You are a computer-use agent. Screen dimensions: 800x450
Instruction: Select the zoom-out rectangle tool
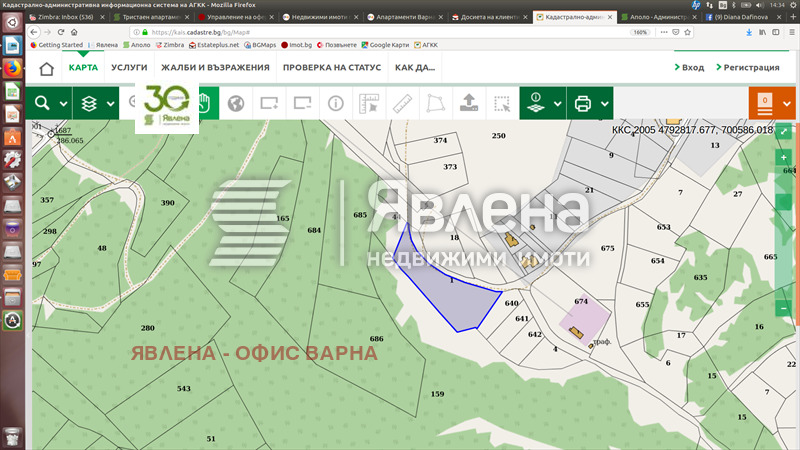point(303,104)
